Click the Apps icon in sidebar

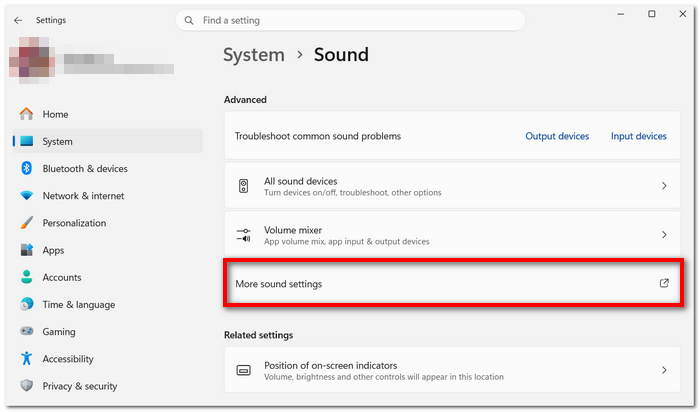[26, 250]
